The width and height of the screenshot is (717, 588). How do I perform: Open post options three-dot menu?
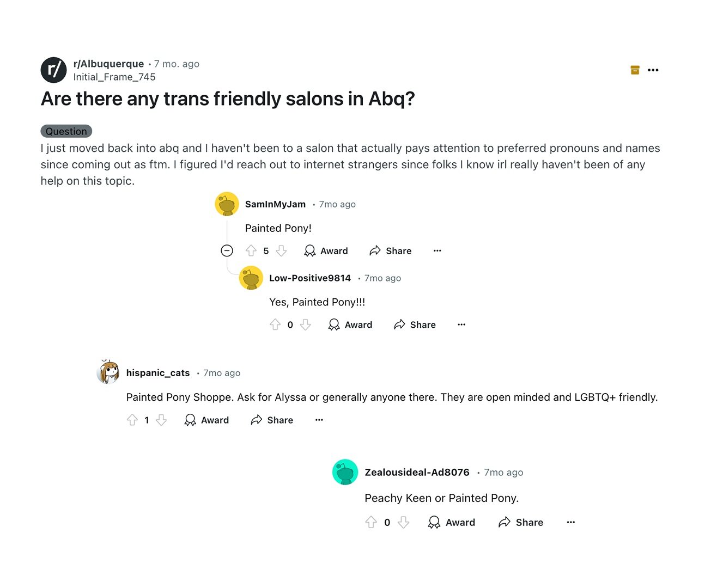[653, 70]
